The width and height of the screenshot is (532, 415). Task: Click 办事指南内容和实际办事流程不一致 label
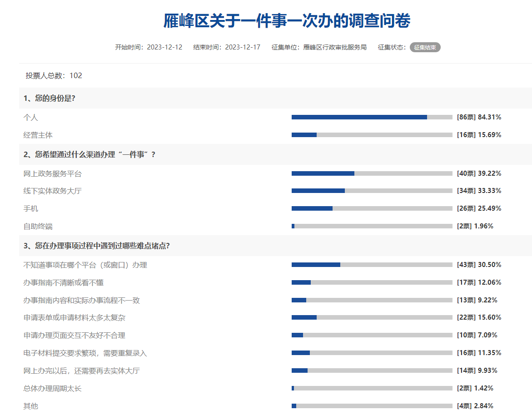point(81,300)
